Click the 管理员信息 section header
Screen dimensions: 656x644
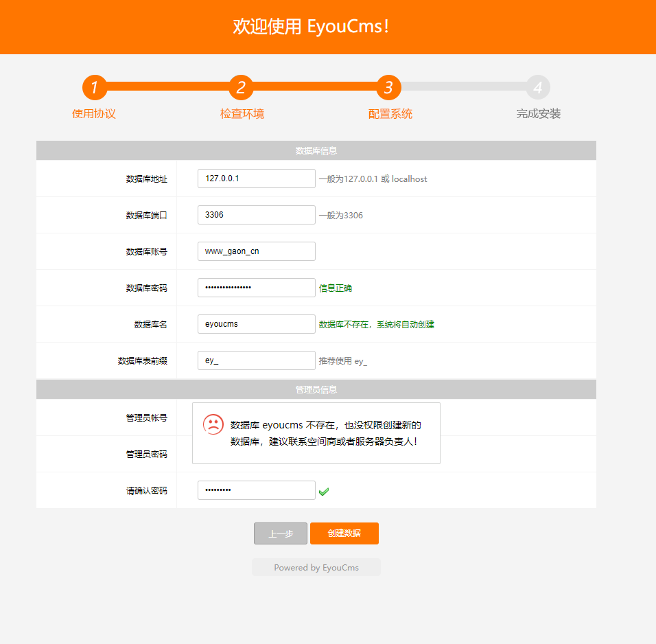coord(316,390)
